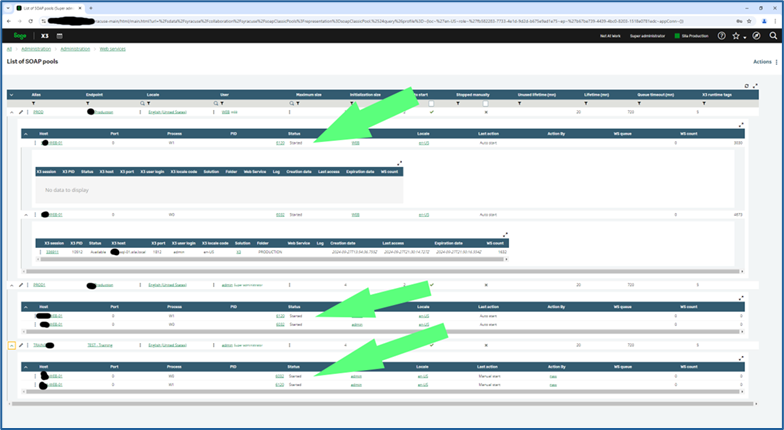This screenshot has width=784, height=430.
Task: Collapse the highlighted TRAIN pool row
Action: [11, 344]
